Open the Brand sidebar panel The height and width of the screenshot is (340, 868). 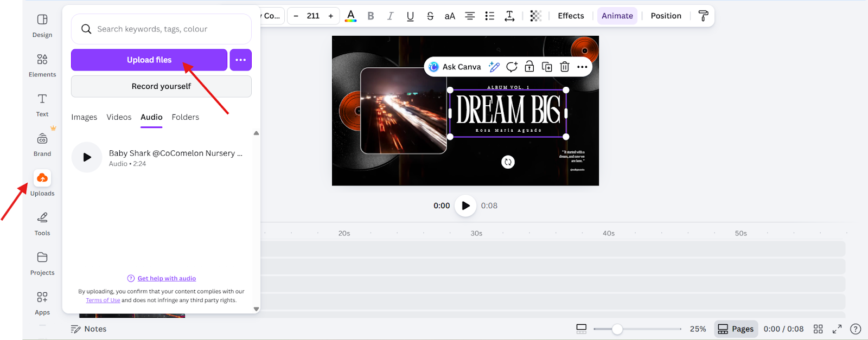coord(42,145)
